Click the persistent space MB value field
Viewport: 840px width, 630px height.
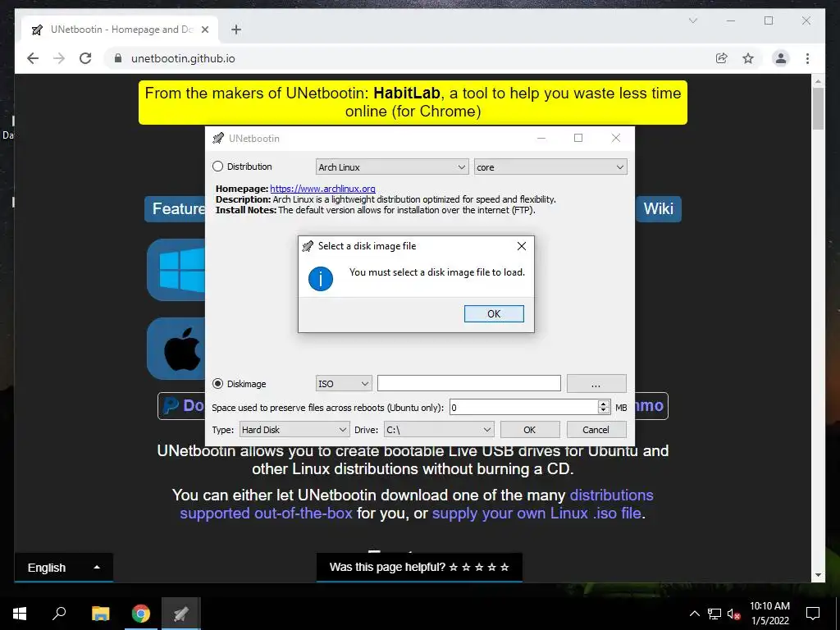pyautogui.click(x=523, y=407)
